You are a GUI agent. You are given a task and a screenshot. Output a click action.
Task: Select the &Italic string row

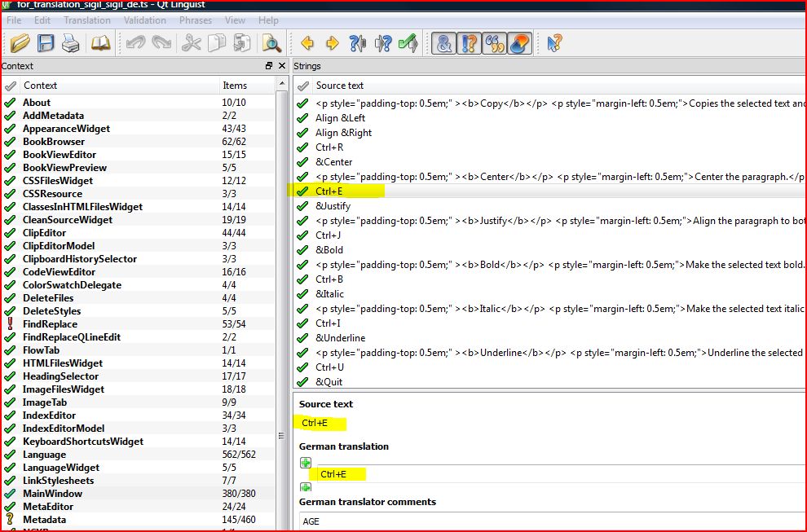pyautogui.click(x=549, y=294)
